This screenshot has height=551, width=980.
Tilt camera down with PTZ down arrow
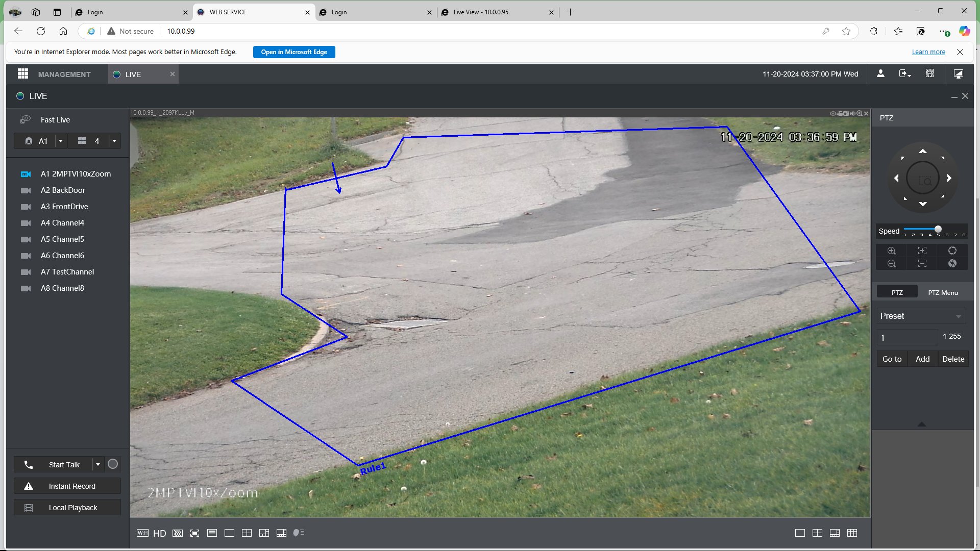923,204
